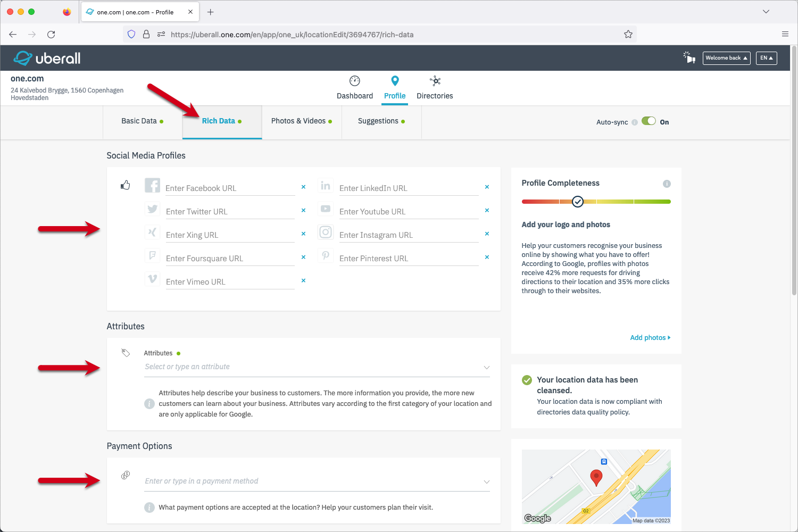Open the Photos & Videos tab
Screen dimensions: 798x532
pyautogui.click(x=301, y=121)
